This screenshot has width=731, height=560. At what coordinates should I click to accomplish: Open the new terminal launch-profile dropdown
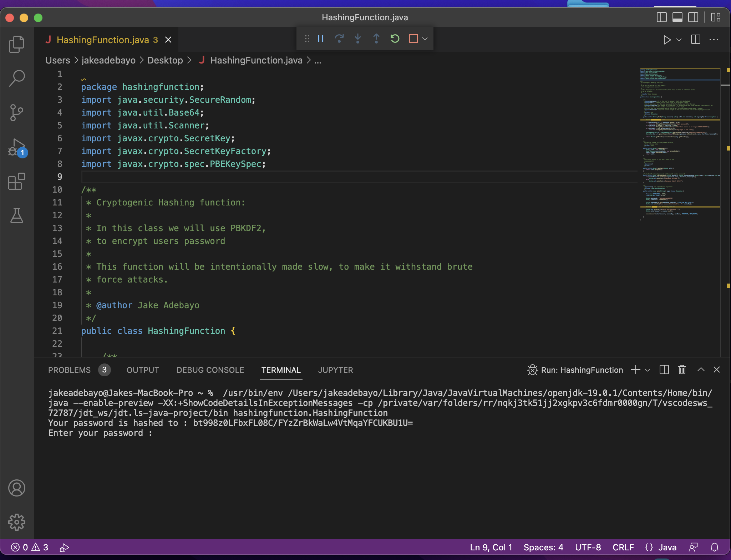[648, 370]
